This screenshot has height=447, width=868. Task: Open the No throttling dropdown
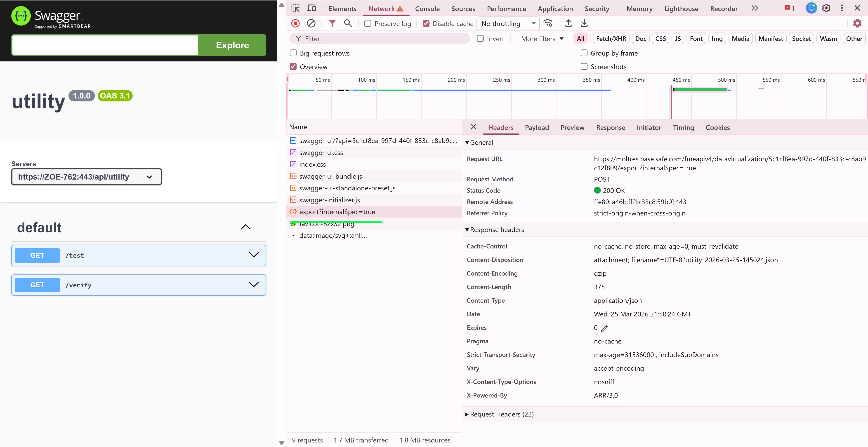(508, 23)
